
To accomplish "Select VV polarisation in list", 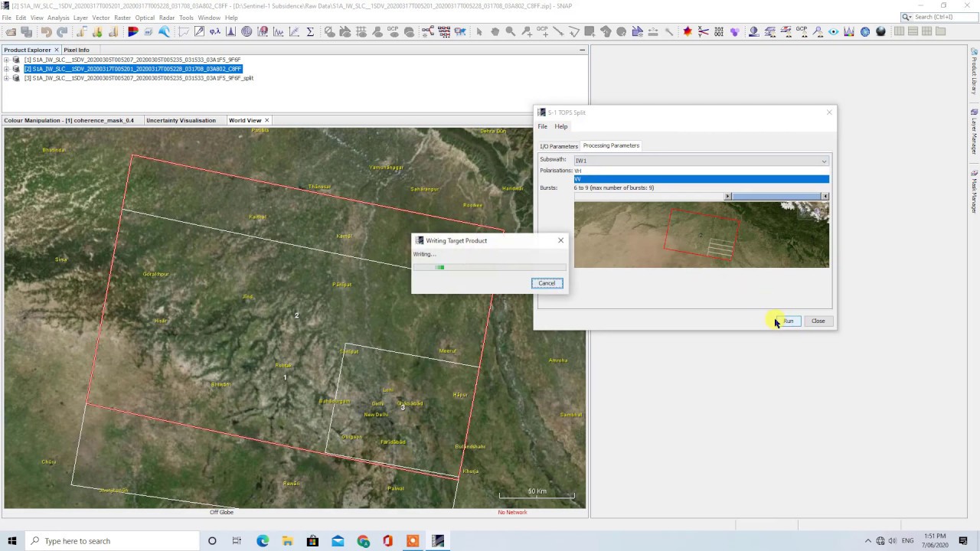I will pos(701,179).
